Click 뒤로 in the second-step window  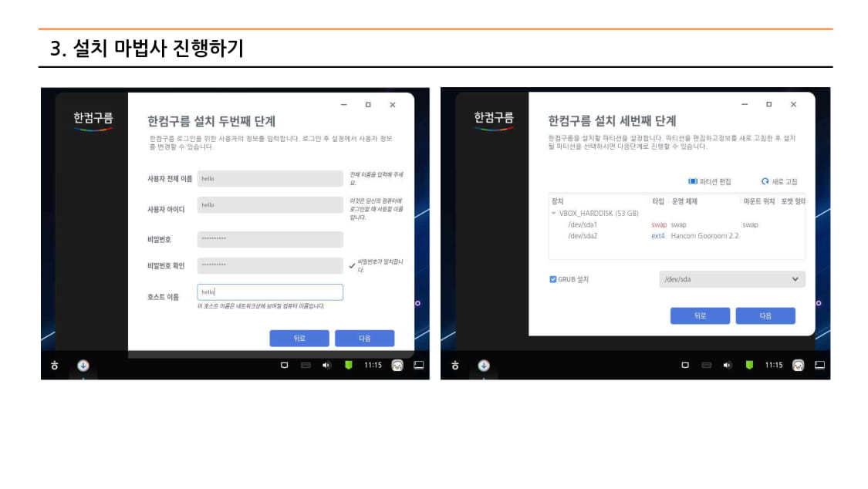click(x=299, y=338)
